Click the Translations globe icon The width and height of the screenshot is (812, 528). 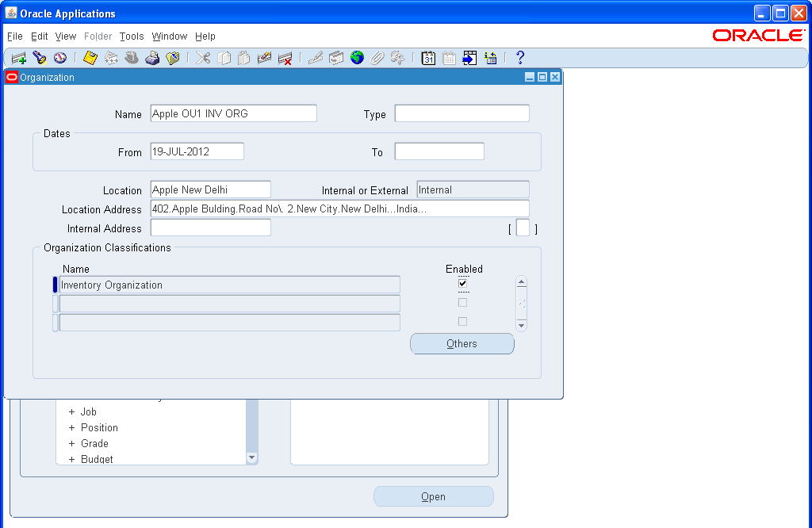point(357,58)
